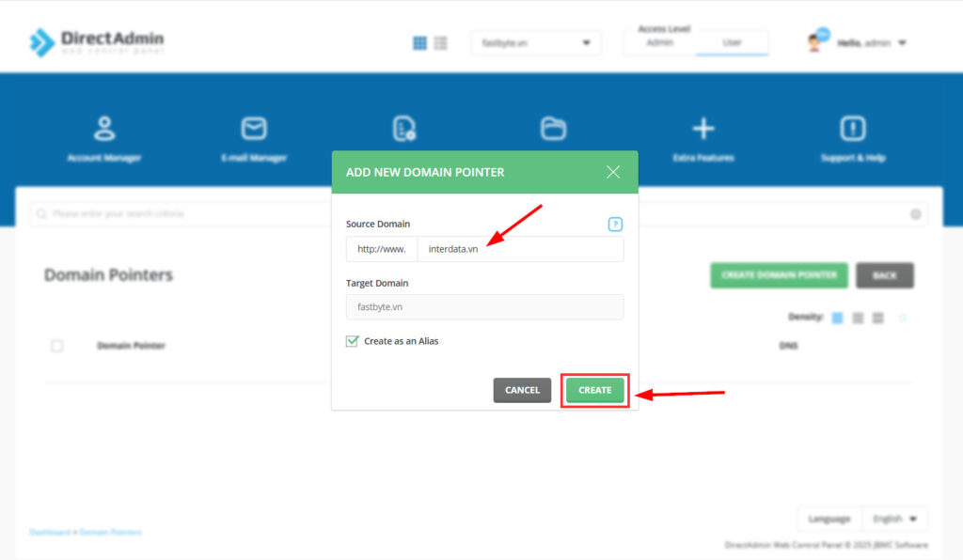The width and height of the screenshot is (963, 560).
Task: Click the gear icon in search bar
Action: tap(916, 214)
